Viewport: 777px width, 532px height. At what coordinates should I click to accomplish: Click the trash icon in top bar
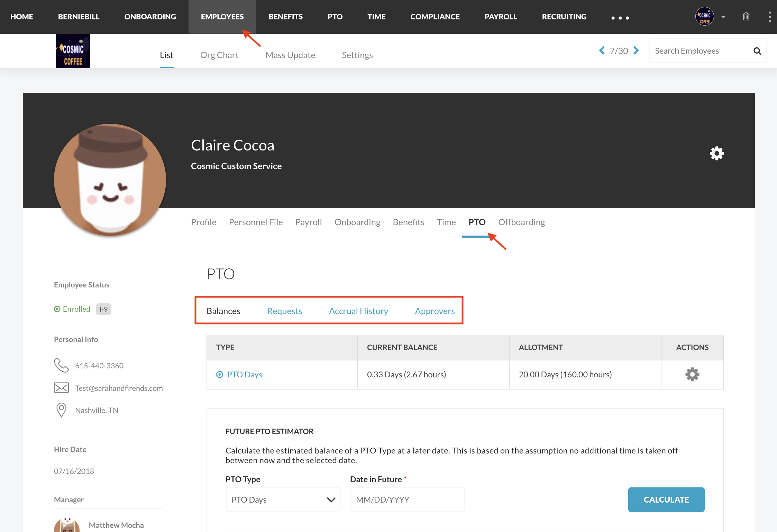tap(746, 17)
